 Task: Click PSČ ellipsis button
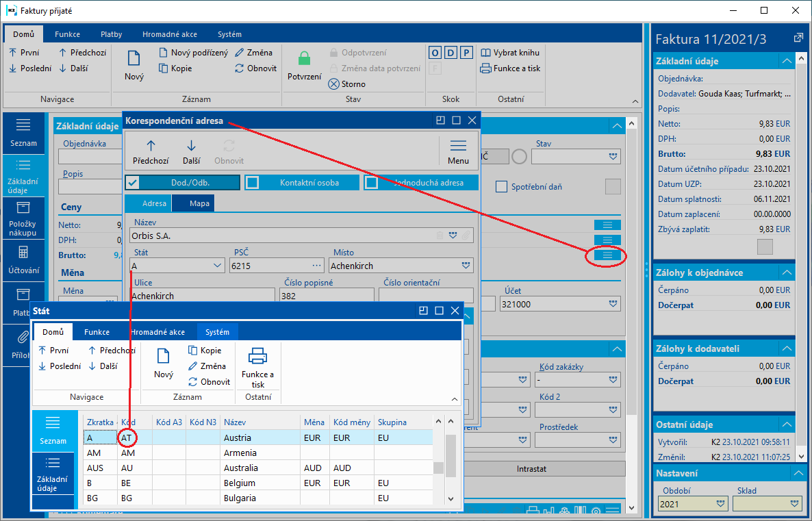point(316,266)
